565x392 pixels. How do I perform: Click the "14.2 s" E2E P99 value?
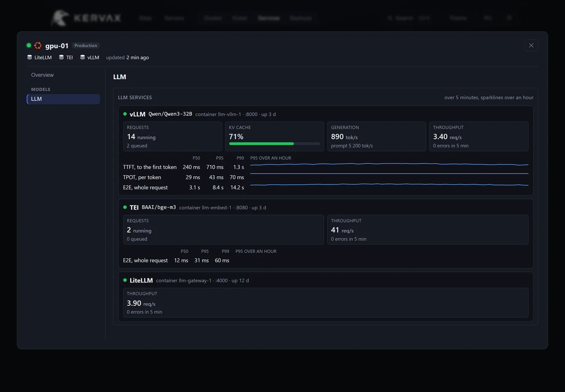[237, 187]
